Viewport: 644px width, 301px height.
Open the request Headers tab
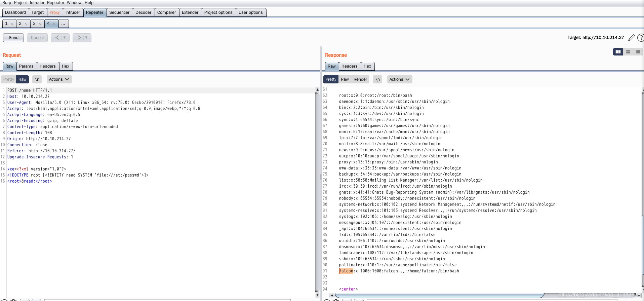(x=48, y=66)
